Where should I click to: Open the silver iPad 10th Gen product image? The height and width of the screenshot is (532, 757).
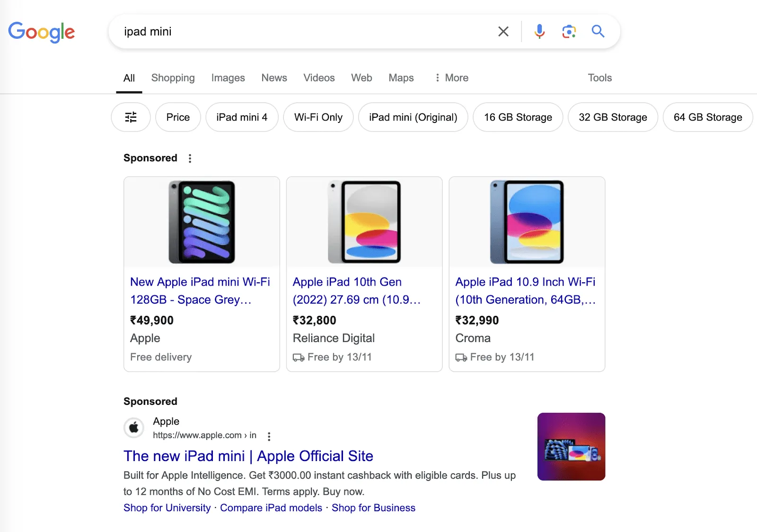364,222
